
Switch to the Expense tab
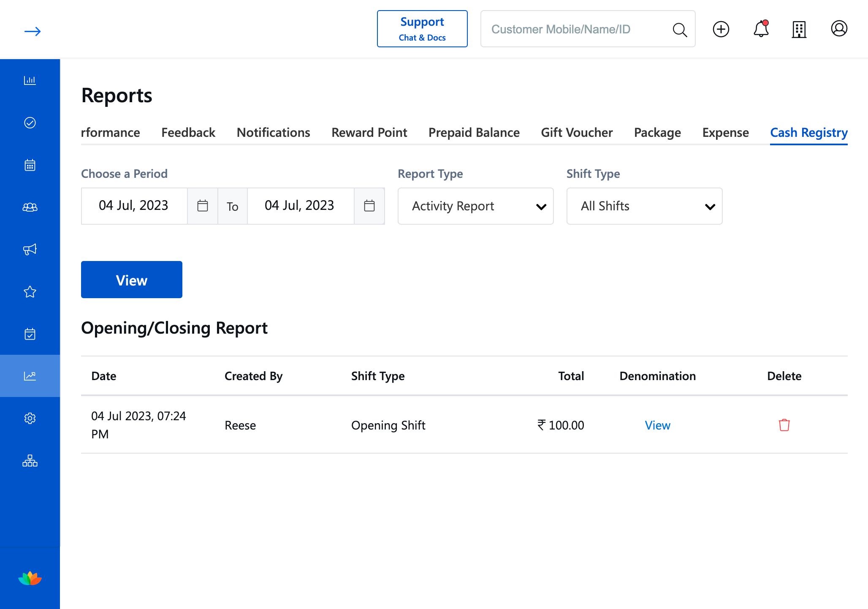click(726, 133)
